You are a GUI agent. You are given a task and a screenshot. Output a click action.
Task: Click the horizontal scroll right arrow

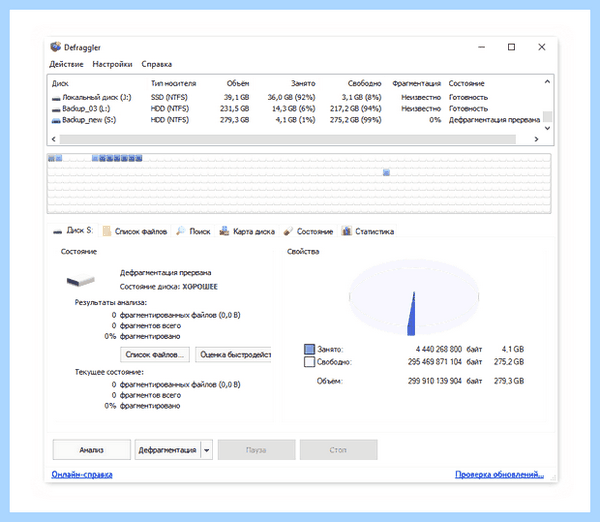(x=536, y=139)
